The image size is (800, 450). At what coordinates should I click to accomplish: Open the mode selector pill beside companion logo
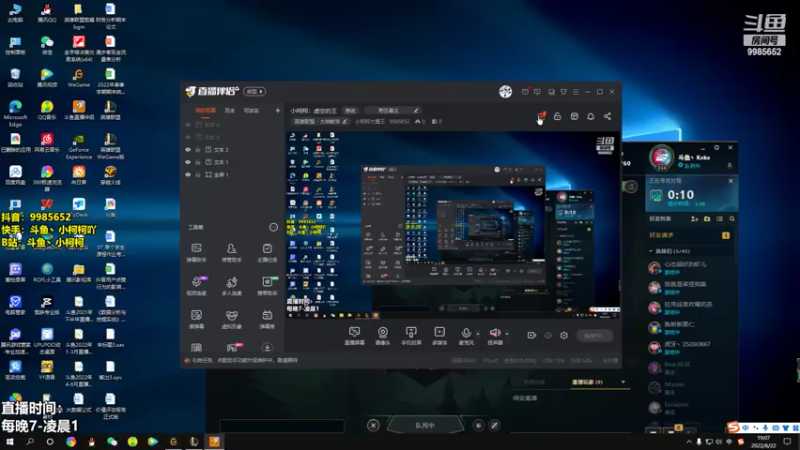(x=255, y=91)
